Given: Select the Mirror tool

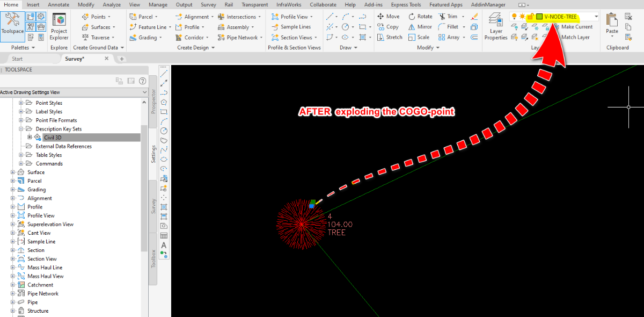Looking at the screenshot, I should click(420, 27).
